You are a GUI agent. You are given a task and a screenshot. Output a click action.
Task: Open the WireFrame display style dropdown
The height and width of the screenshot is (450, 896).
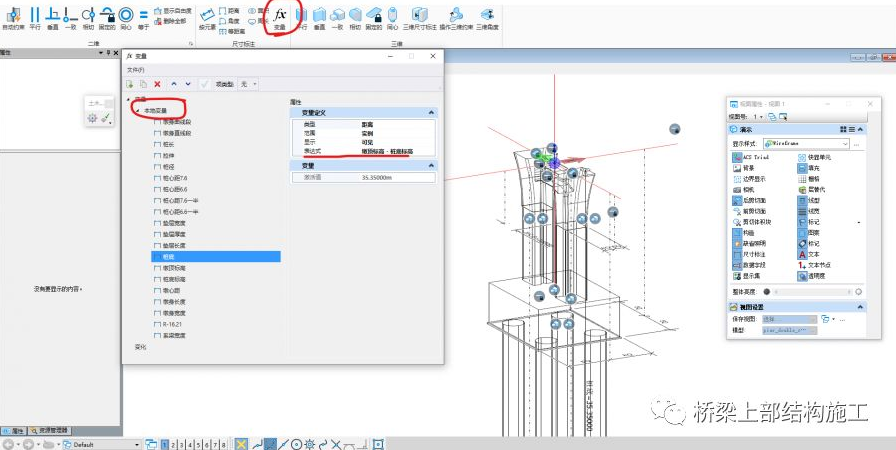coord(806,144)
